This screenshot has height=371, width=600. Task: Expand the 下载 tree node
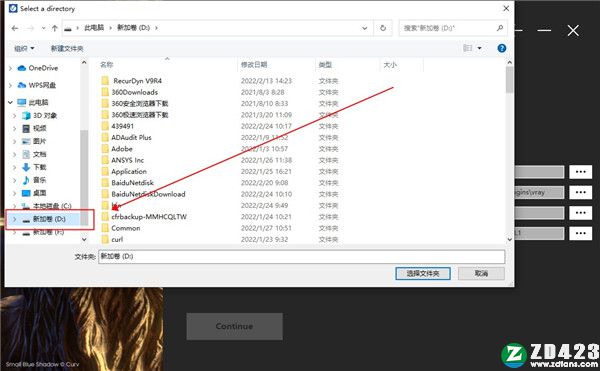tap(15, 167)
